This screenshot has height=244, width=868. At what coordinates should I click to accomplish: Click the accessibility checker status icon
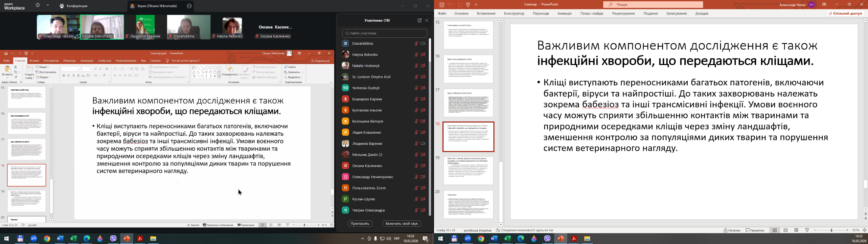[x=498, y=231]
